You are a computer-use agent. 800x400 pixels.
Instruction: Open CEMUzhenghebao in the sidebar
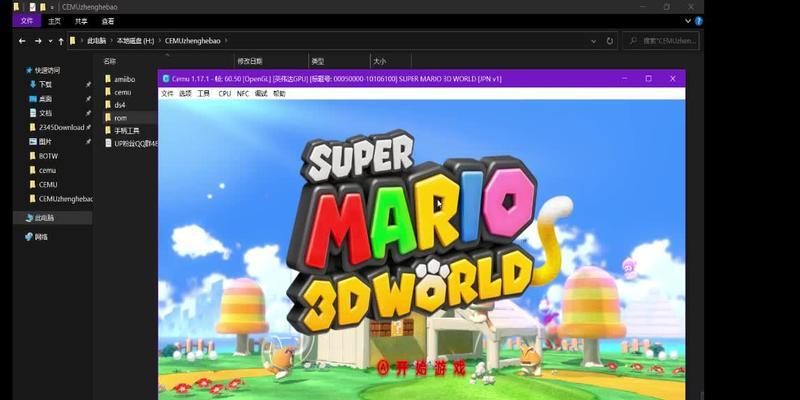(x=61, y=198)
